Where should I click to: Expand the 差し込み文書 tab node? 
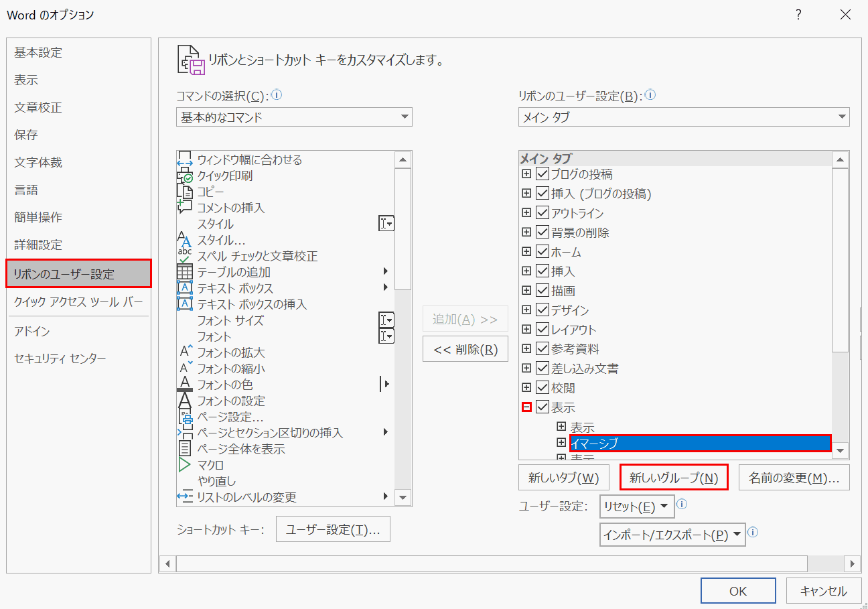click(x=526, y=368)
